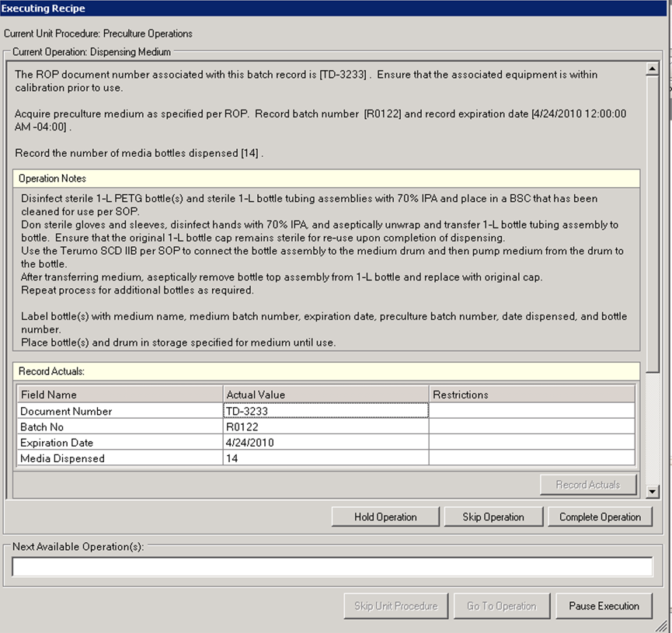Click the Next Available Operation(s) field
The height and width of the screenshot is (633, 672).
pos(333,567)
